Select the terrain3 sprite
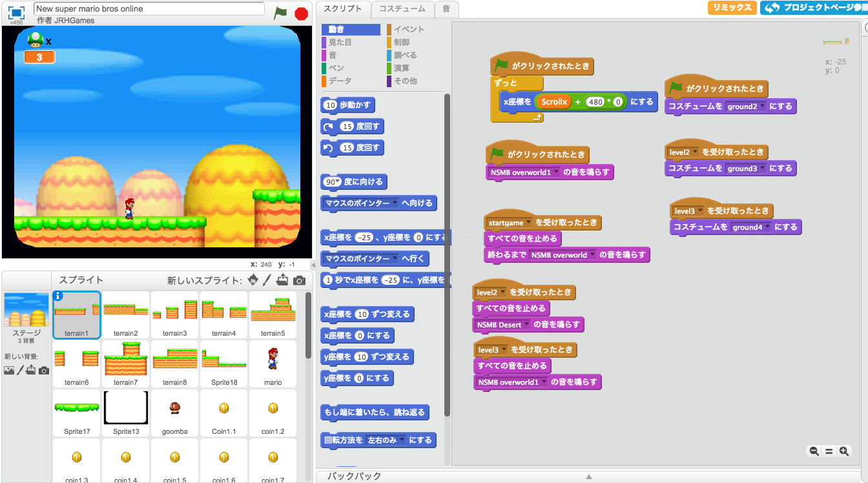The width and height of the screenshot is (868, 483). tap(174, 314)
